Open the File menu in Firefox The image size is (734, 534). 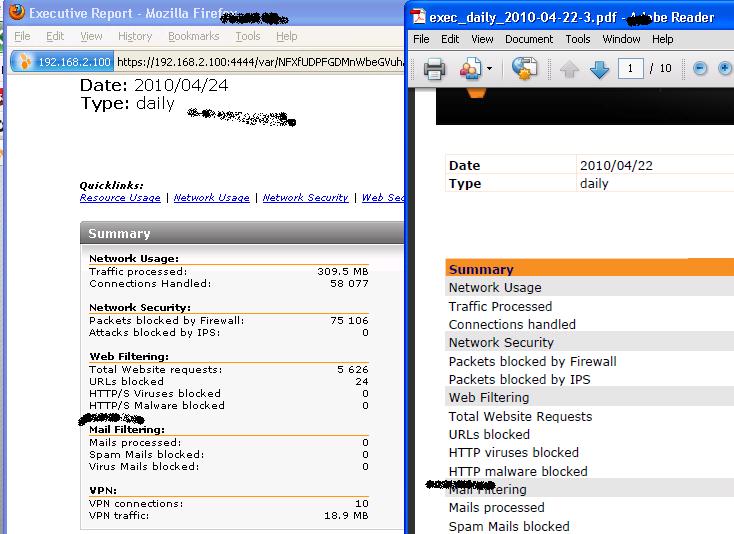[22, 36]
